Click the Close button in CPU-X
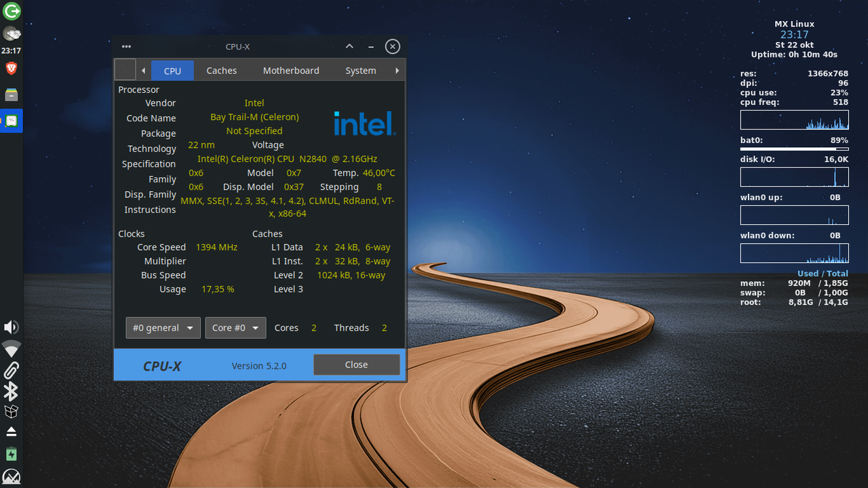The width and height of the screenshot is (868, 488). [356, 364]
